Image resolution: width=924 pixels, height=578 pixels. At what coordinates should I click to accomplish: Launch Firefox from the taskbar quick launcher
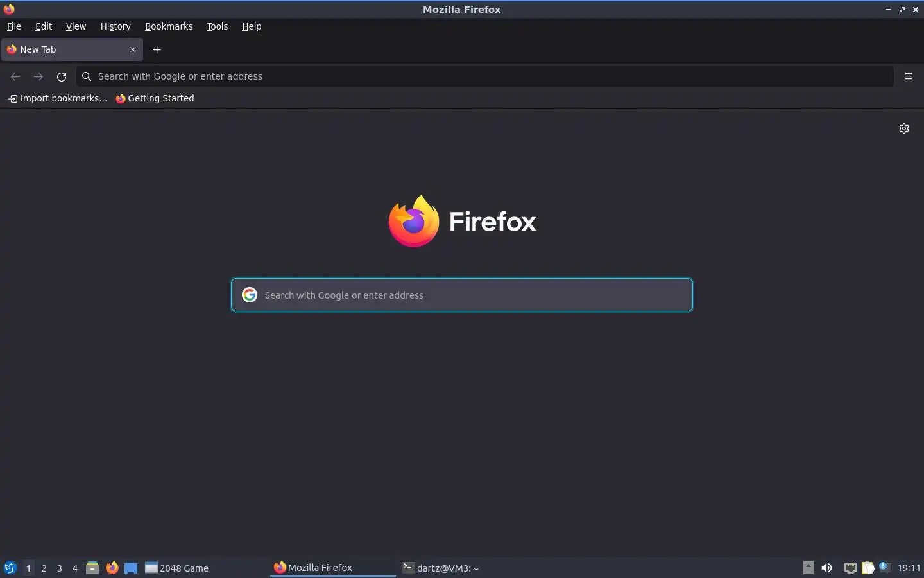point(112,568)
